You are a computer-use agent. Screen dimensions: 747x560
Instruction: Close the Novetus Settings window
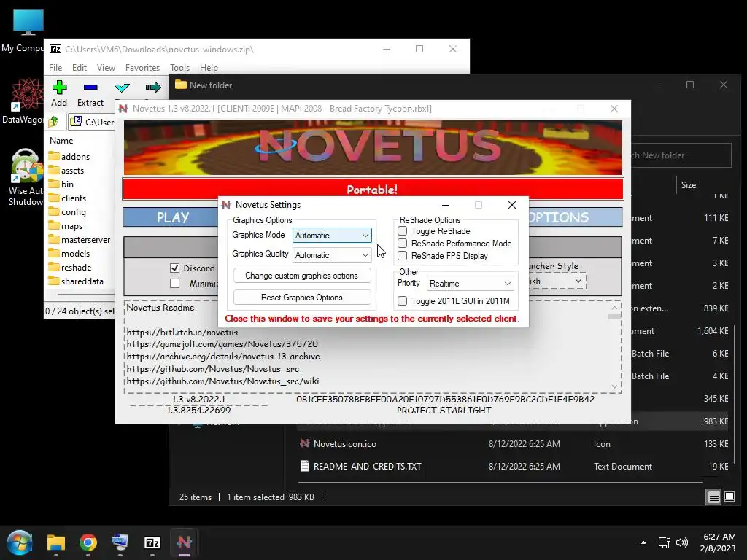[x=511, y=205]
